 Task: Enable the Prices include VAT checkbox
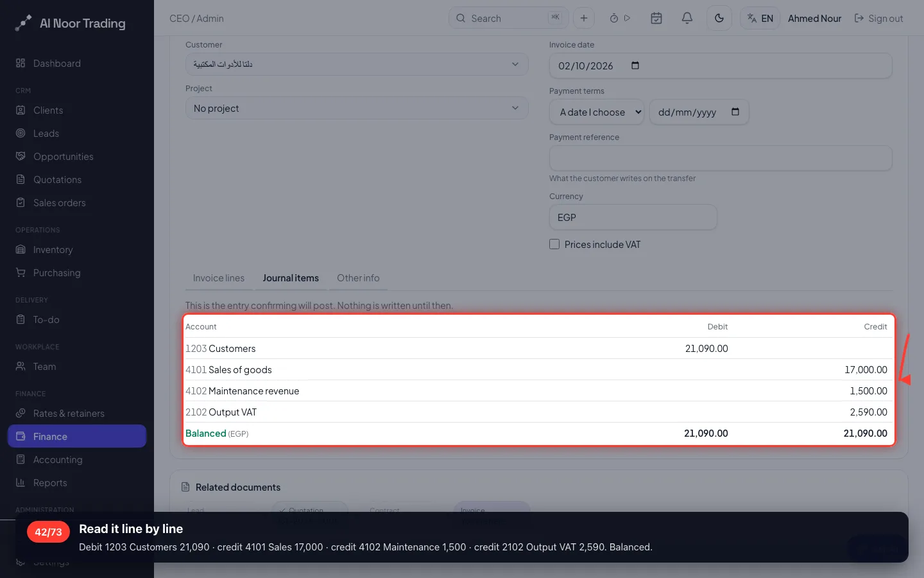[554, 244]
